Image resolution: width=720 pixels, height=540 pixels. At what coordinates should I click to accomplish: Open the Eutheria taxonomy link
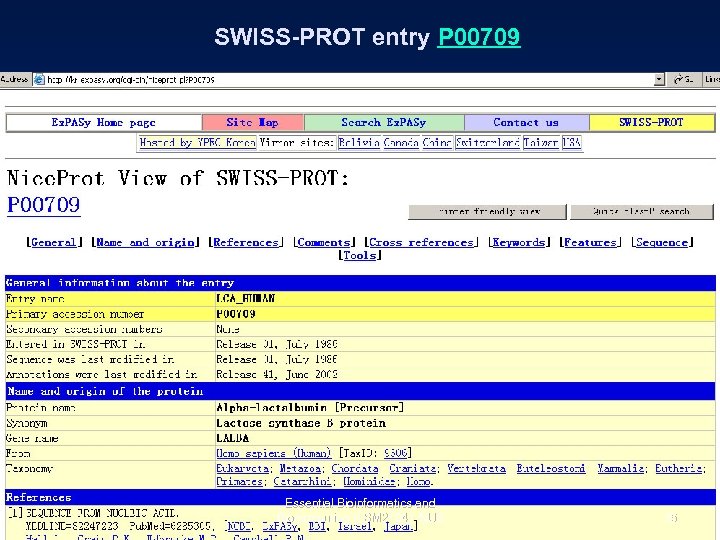click(x=678, y=468)
